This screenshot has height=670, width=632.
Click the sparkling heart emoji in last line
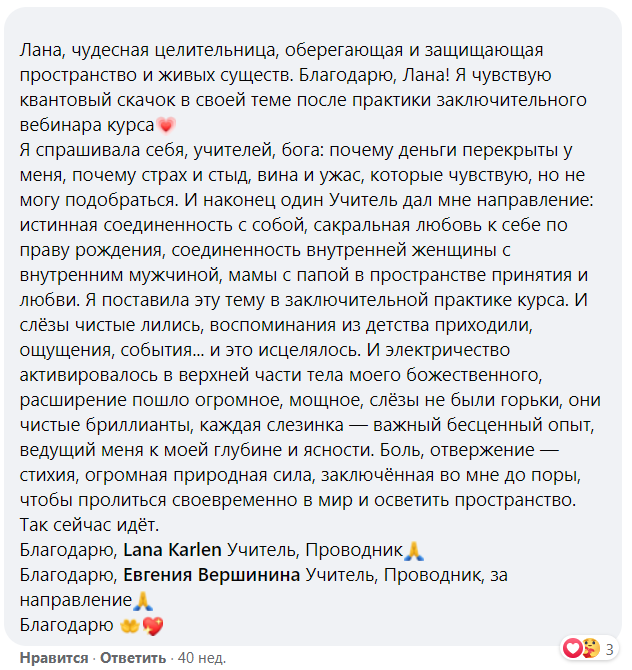152,626
